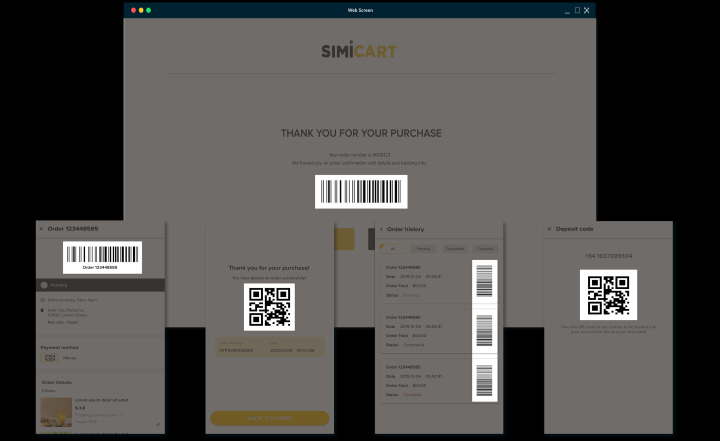The width and height of the screenshot is (720, 441).
Task: Click the Order Details heading
Action: pos(56,382)
